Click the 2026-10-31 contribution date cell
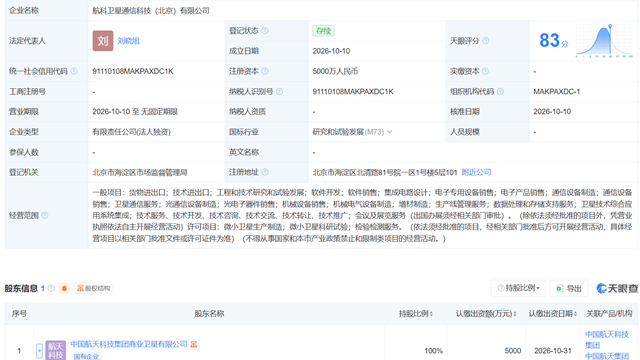 [x=553, y=351]
